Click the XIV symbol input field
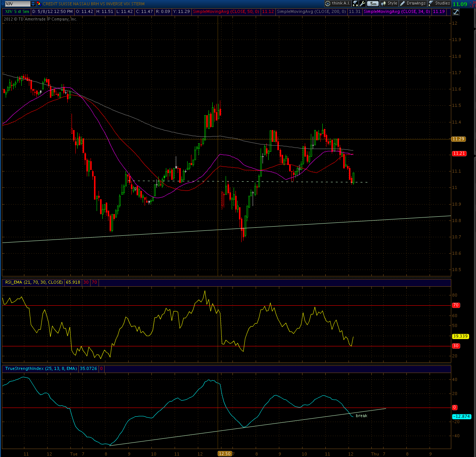Viewport: 476px width, 457px height. pos(18,4)
